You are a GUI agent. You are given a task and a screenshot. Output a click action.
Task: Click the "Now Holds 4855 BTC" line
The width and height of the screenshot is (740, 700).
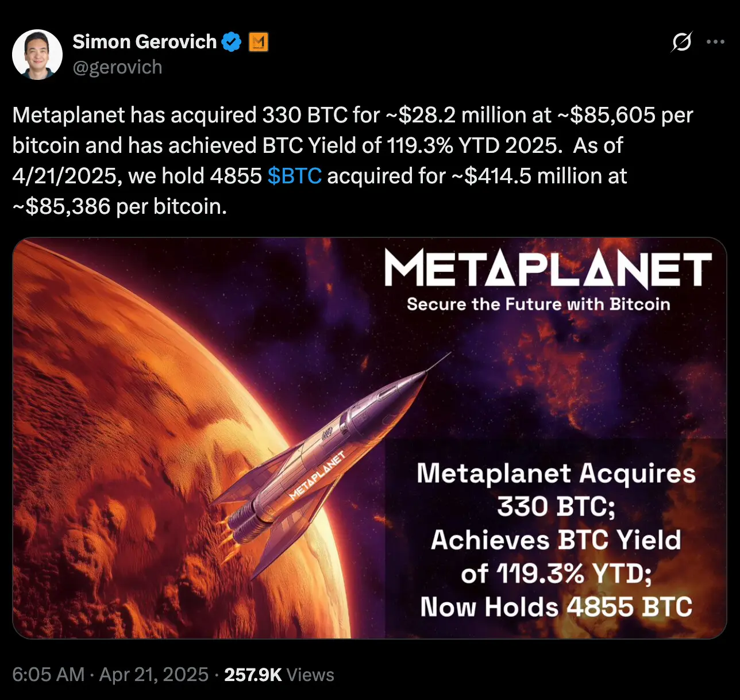556,607
